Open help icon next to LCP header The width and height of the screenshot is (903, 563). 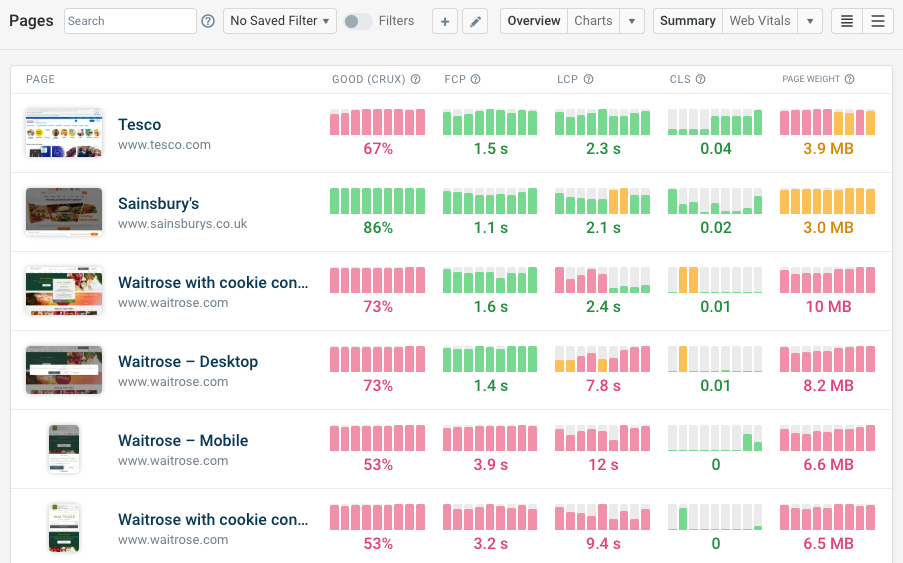point(588,79)
